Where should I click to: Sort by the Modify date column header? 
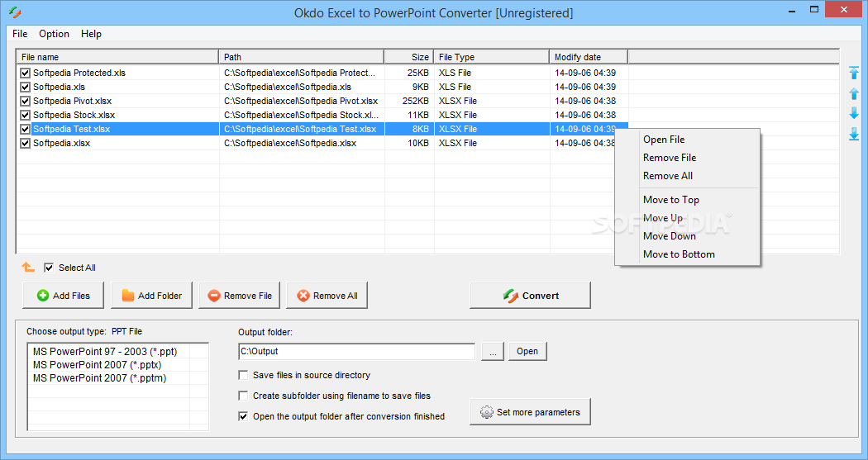click(589, 57)
